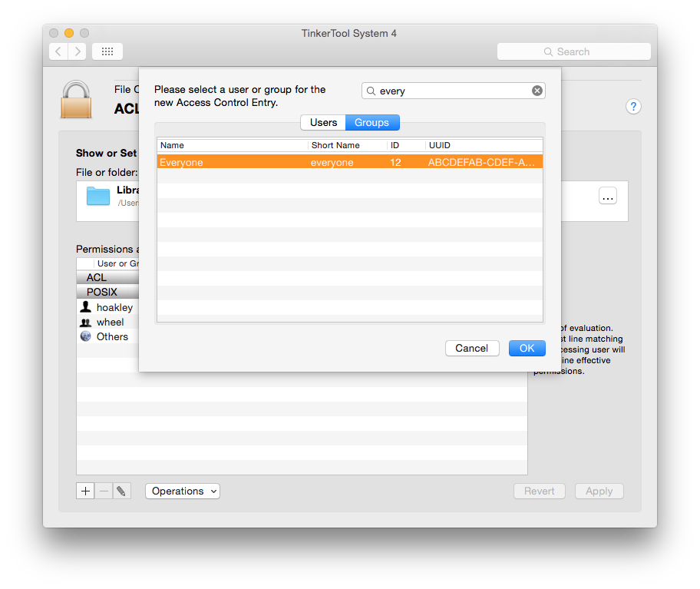The image size is (700, 589).
Task: Switch to the Users tab
Action: 323,123
